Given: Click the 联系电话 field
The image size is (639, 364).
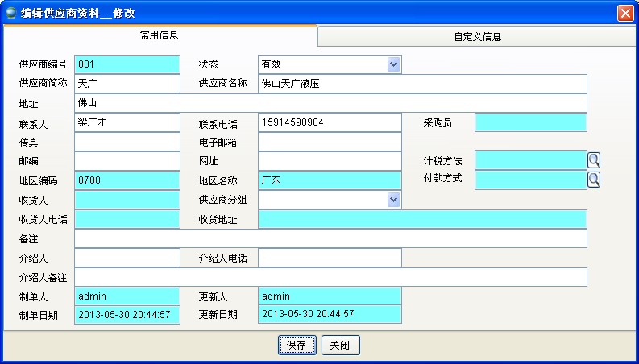Looking at the screenshot, I should (x=329, y=122).
